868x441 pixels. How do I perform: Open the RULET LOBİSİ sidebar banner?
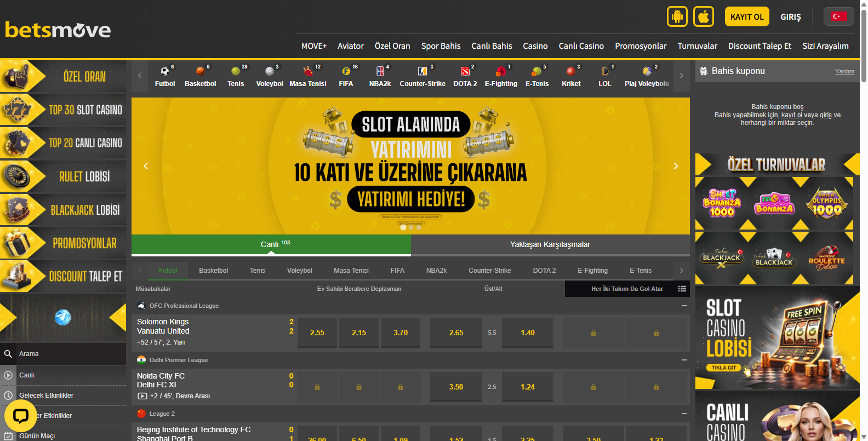coord(63,176)
